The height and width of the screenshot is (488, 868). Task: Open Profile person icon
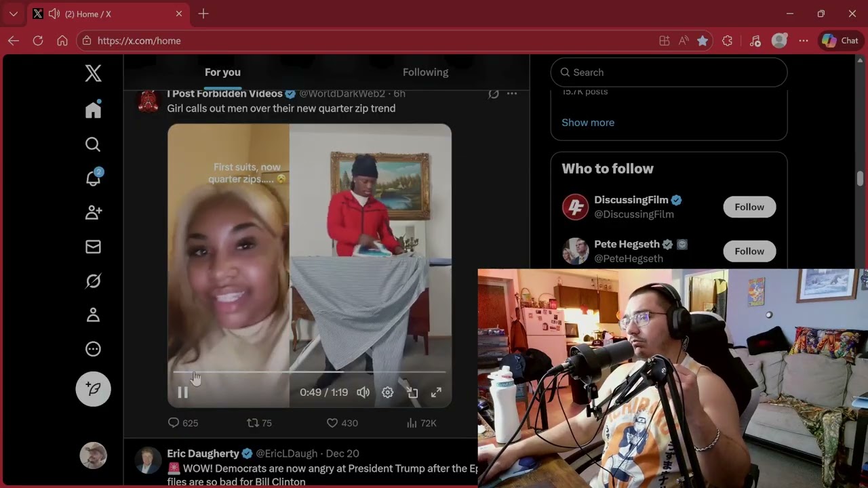(93, 315)
